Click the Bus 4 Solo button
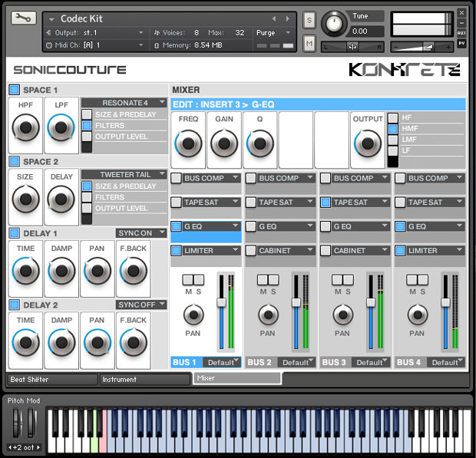Image resolution: width=476 pixels, height=458 pixels. pos(423,280)
